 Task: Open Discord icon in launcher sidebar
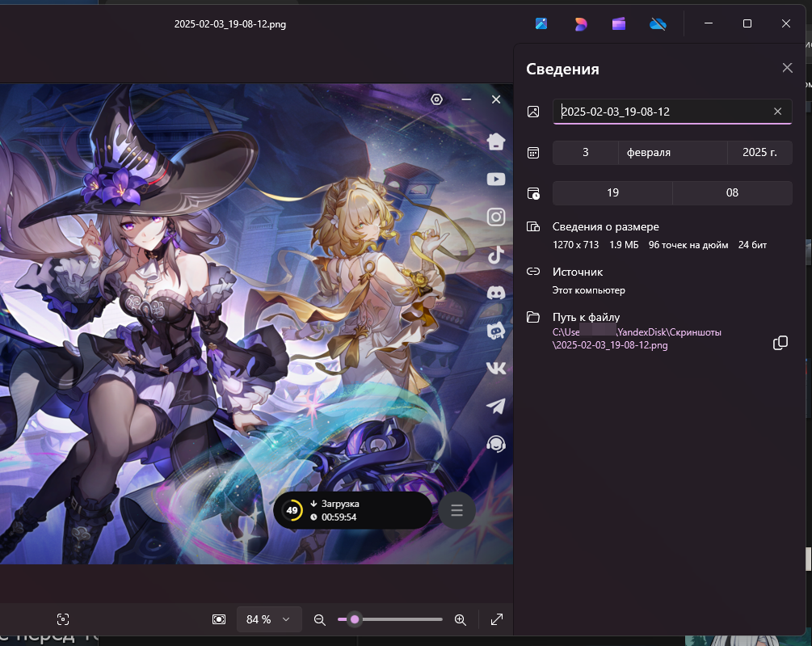pyautogui.click(x=495, y=293)
